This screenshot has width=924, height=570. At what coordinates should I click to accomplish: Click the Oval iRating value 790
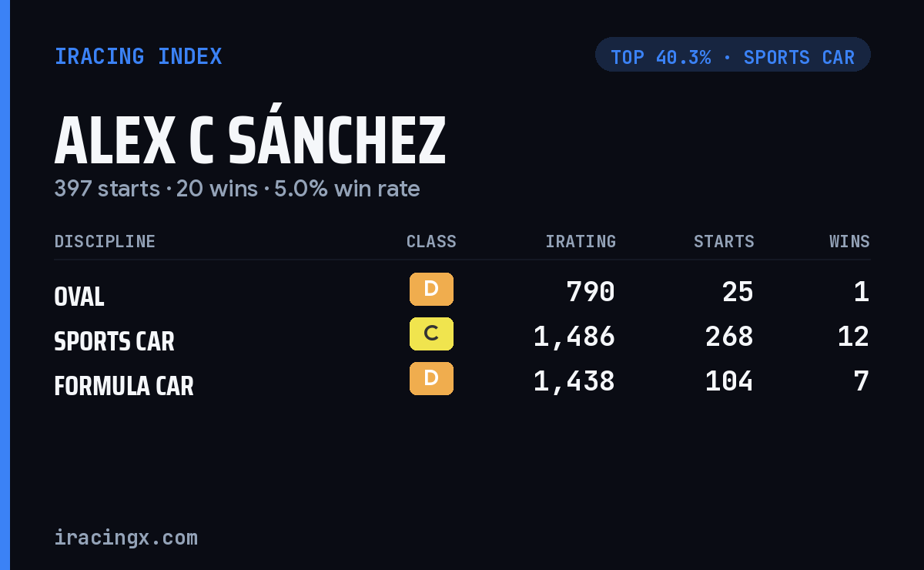coord(591,292)
